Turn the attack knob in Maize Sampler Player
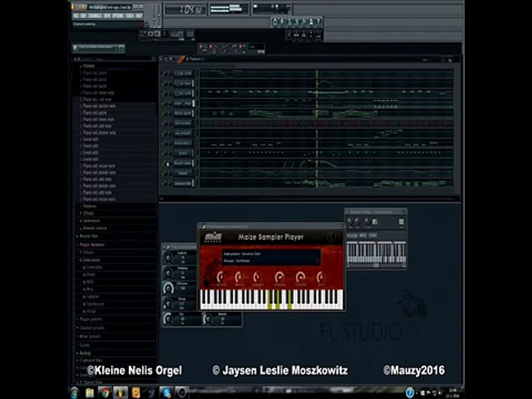The image size is (532, 399). pyautogui.click(x=221, y=278)
